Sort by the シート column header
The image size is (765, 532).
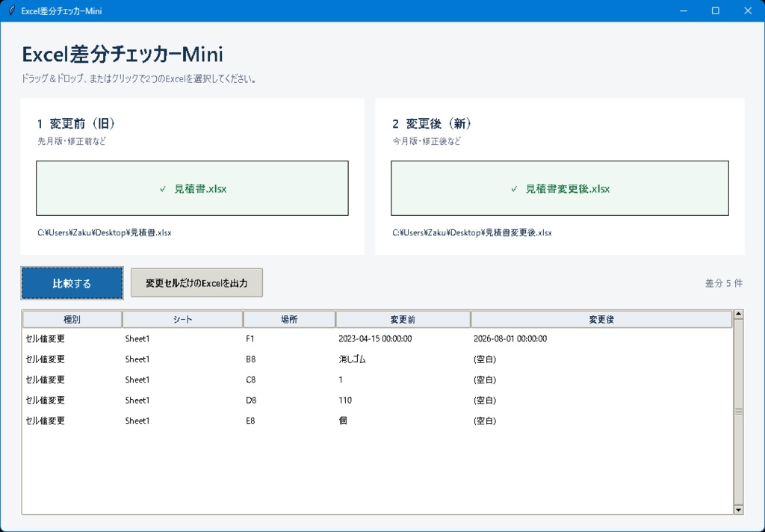tap(182, 320)
